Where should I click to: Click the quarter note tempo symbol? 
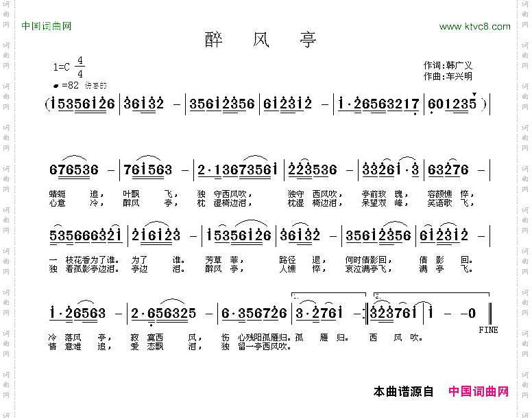(56, 86)
